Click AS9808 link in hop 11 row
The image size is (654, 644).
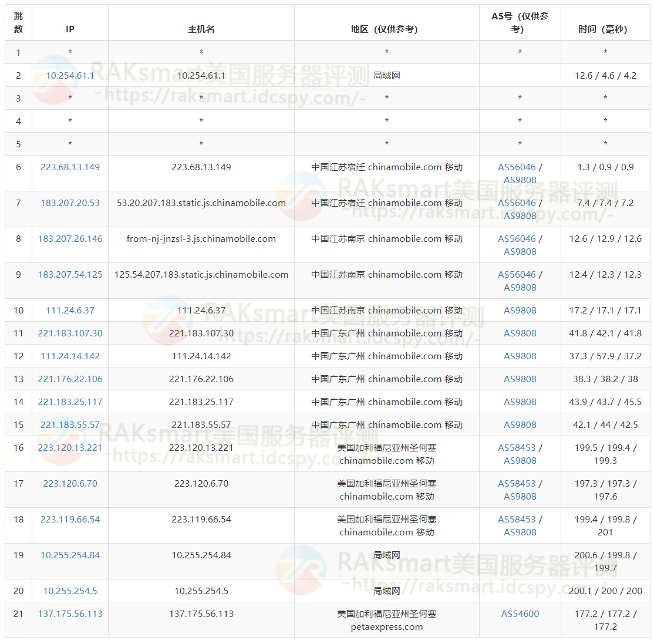[x=520, y=333]
